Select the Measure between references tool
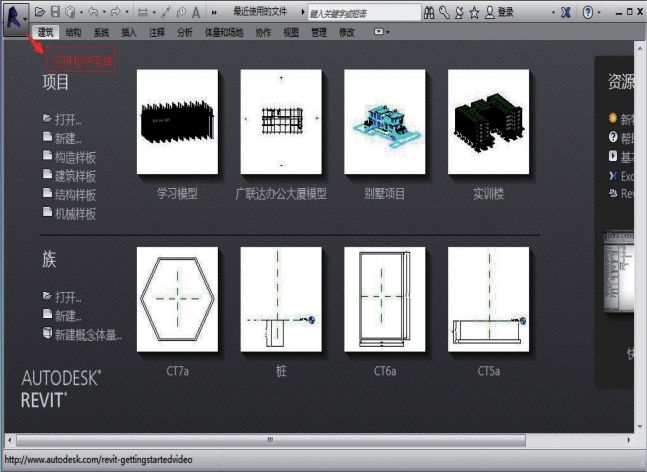Image resolution: width=647 pixels, height=472 pixels. (x=143, y=12)
